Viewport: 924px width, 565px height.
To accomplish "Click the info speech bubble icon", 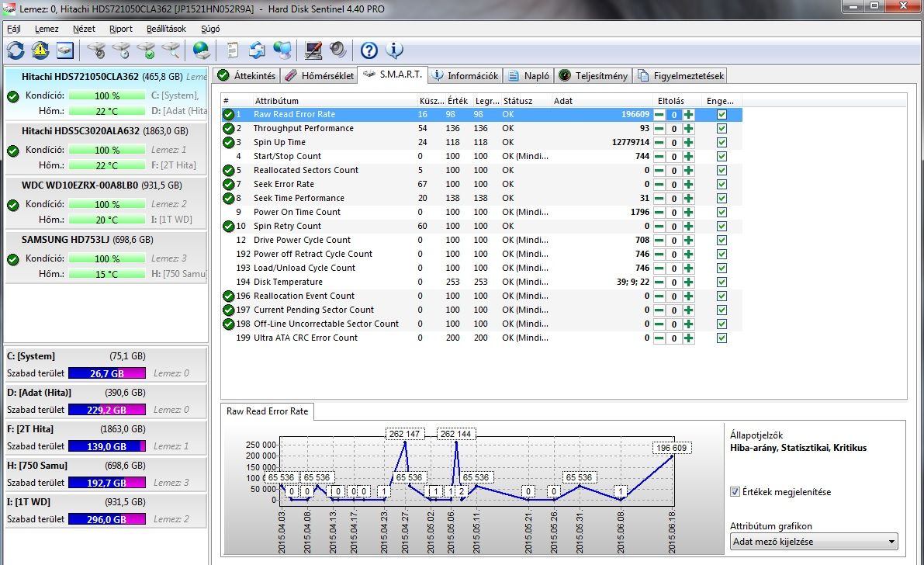I will point(394,50).
